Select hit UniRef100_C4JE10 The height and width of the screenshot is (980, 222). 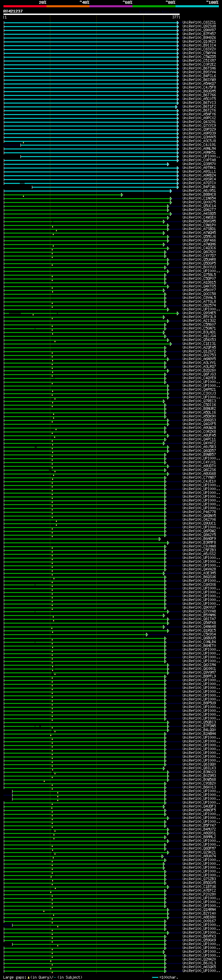(x=199, y=481)
